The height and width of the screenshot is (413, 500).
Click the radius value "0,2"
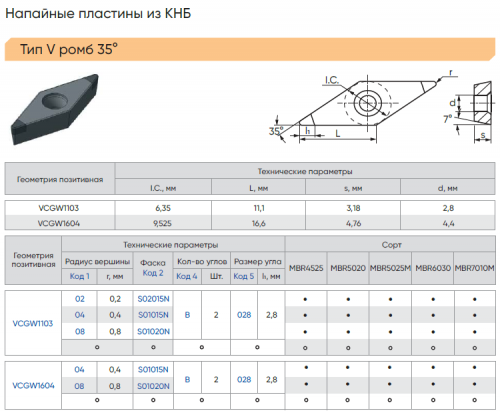(115, 299)
